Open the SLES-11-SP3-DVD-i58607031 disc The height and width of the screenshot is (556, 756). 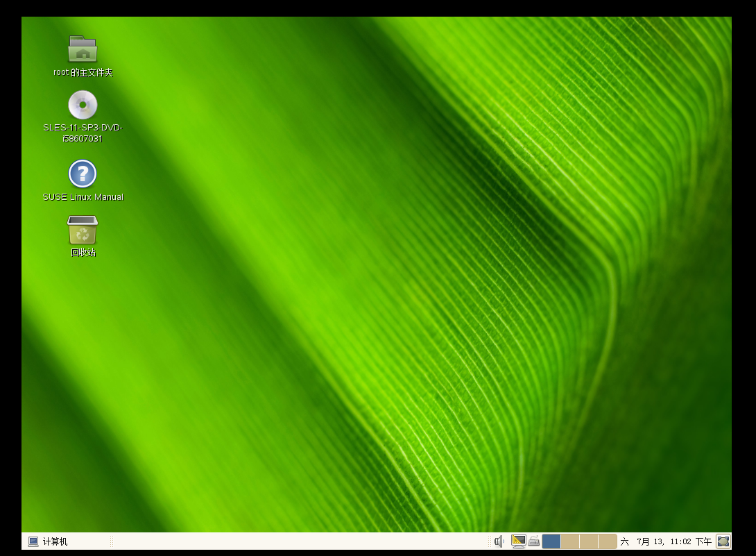(82, 104)
